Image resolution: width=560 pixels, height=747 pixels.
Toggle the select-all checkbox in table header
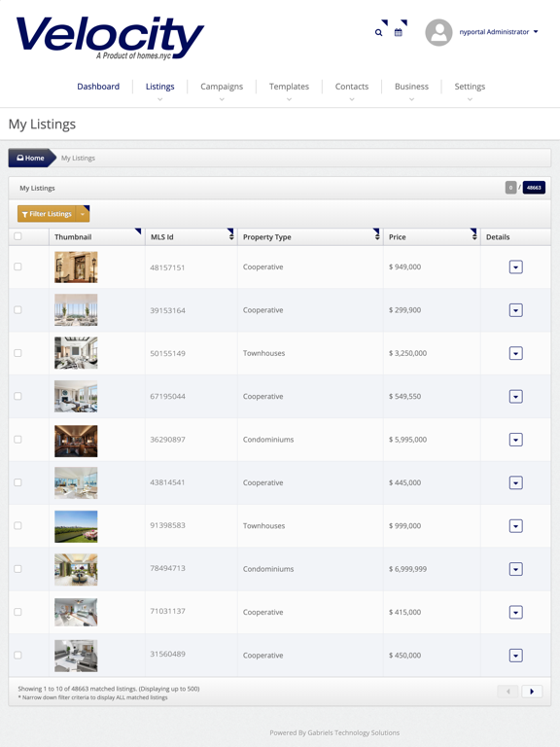[17, 235]
